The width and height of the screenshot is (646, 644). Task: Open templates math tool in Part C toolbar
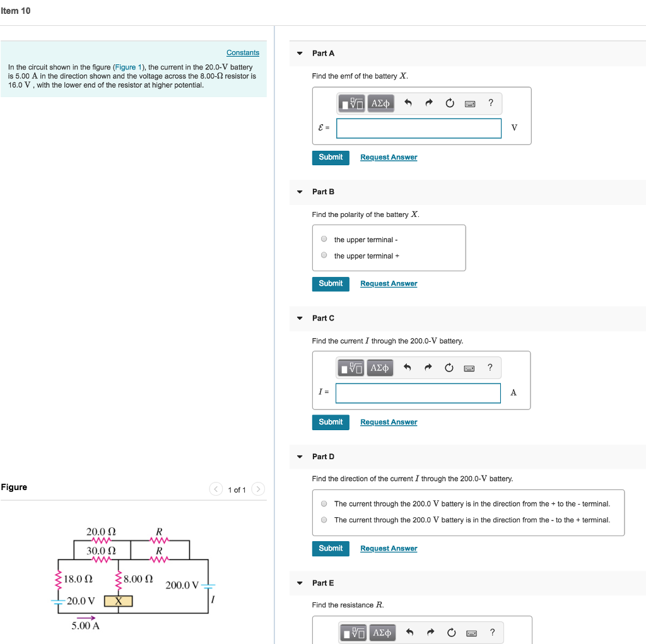coord(351,368)
